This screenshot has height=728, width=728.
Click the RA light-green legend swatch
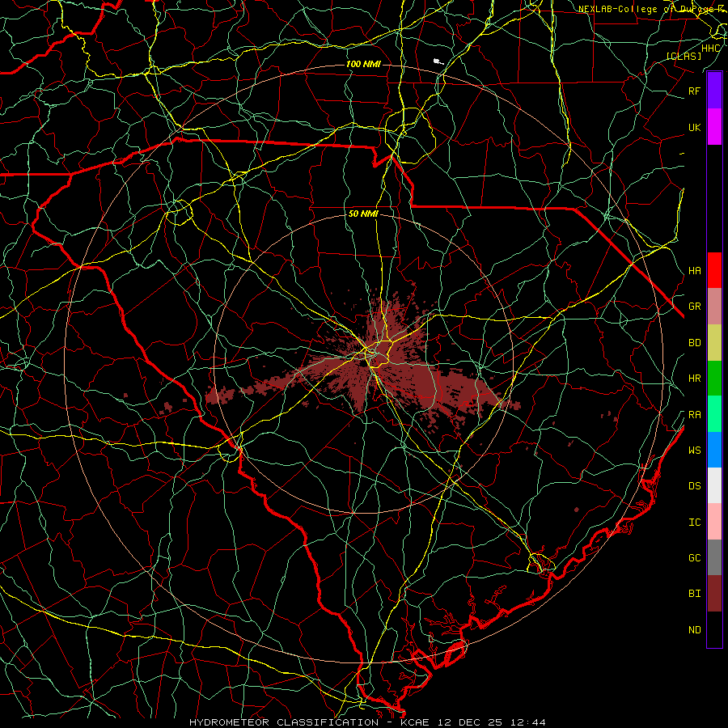714,414
